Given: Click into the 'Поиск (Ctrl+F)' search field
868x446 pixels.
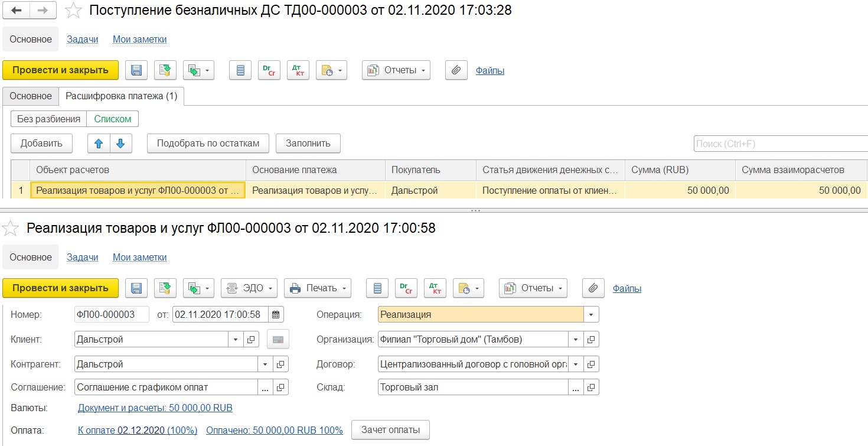Looking at the screenshot, I should tap(779, 144).
